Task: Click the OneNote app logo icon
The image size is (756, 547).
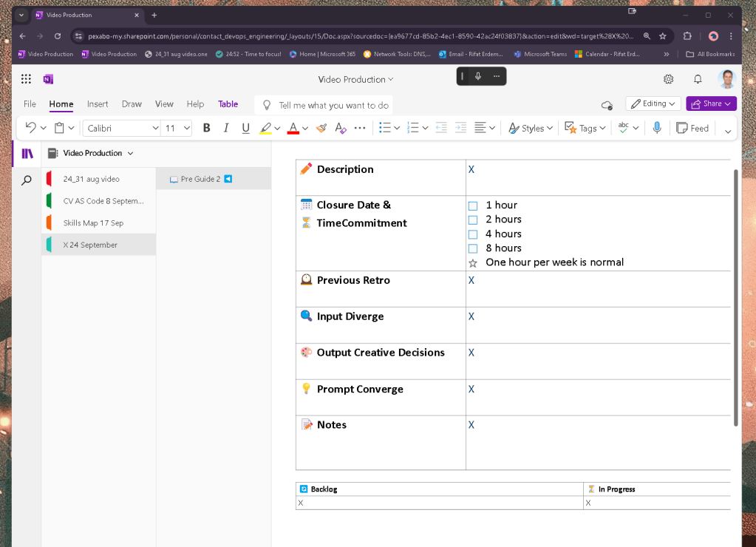Action: coord(48,79)
